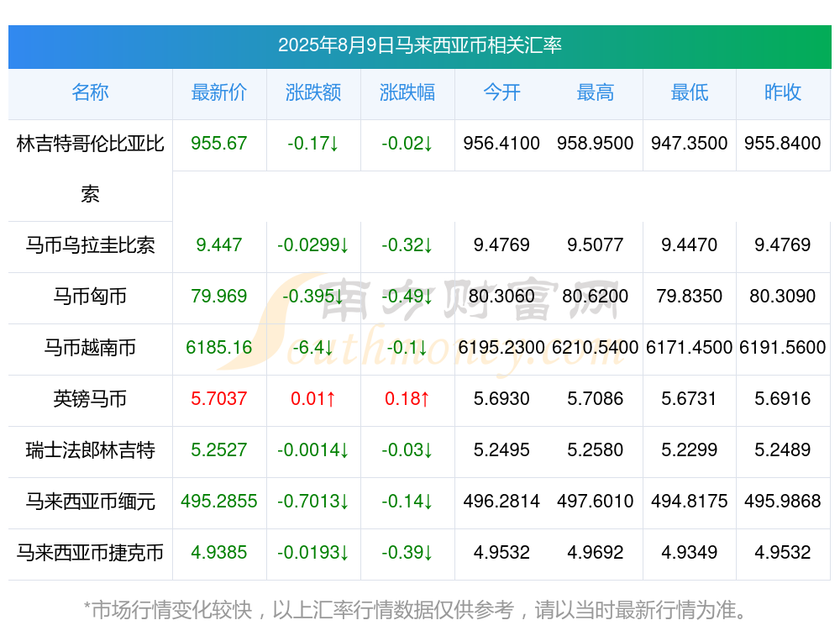Click previous close 5.6916
The image size is (840, 636).
pyautogui.click(x=783, y=398)
